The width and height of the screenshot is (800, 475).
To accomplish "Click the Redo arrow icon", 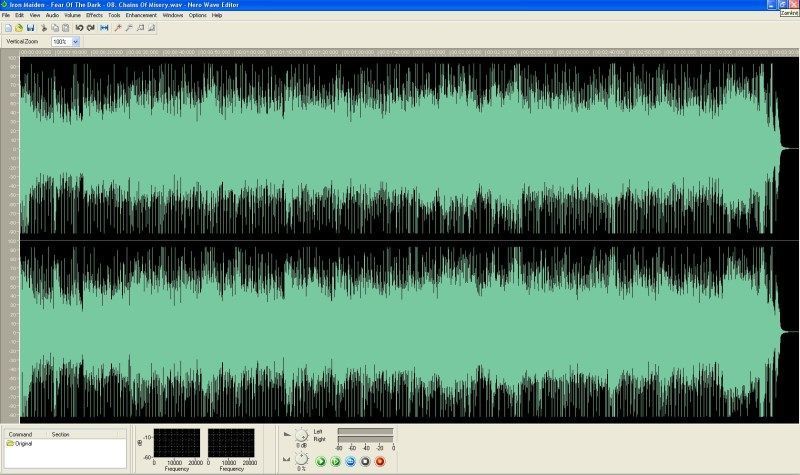I will [x=91, y=28].
